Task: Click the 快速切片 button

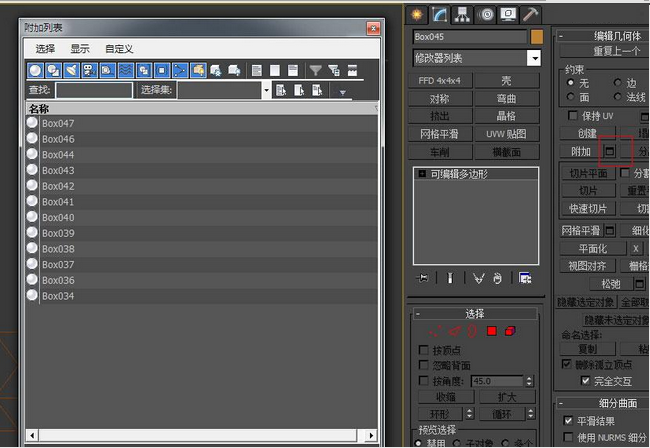Action: [588, 208]
